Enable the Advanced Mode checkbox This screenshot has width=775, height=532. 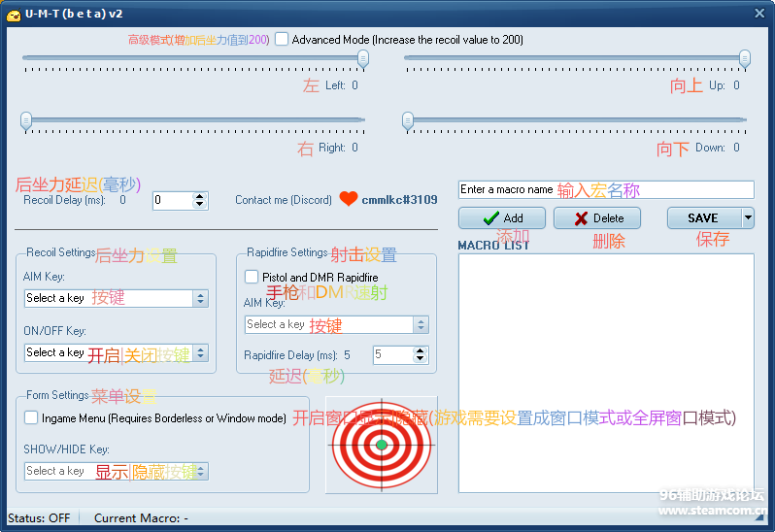282,40
